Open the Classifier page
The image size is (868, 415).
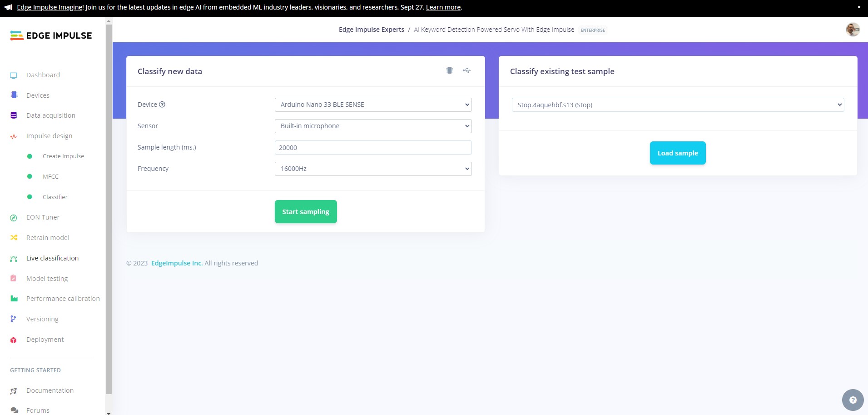[55, 197]
